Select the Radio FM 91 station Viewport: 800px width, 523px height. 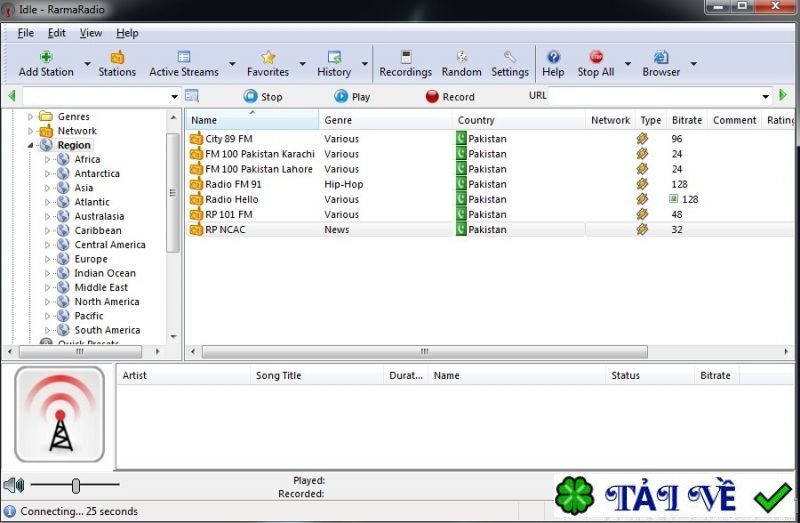(x=233, y=184)
